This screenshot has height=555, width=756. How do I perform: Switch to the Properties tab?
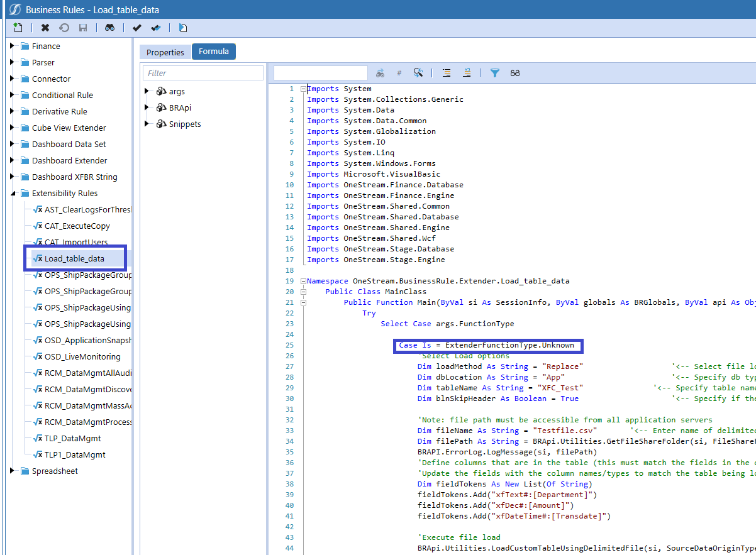[165, 52]
